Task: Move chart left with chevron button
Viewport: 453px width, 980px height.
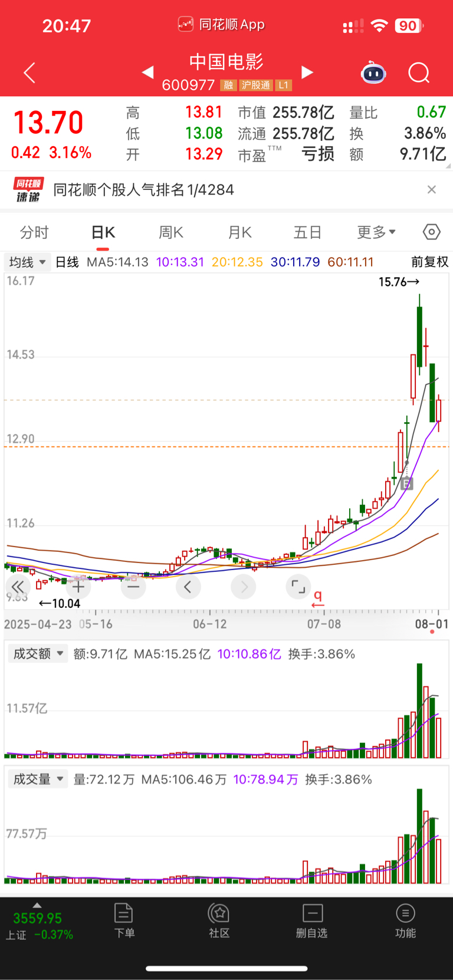Action: pyautogui.click(x=188, y=587)
